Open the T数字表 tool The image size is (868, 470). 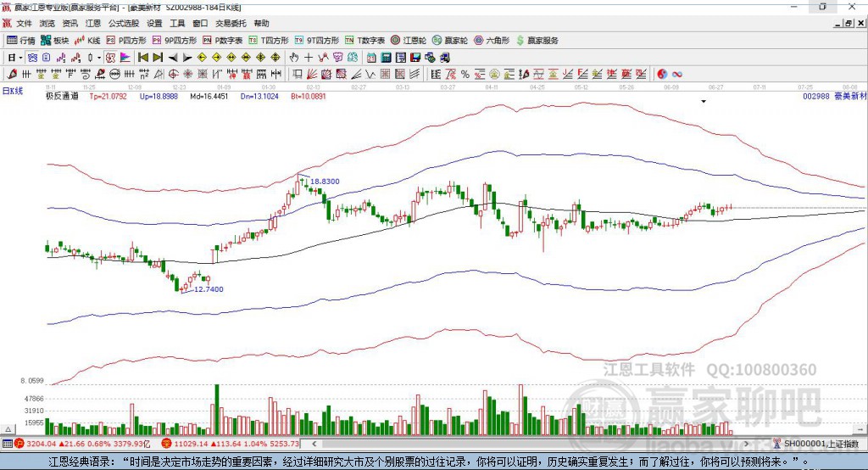click(364, 41)
